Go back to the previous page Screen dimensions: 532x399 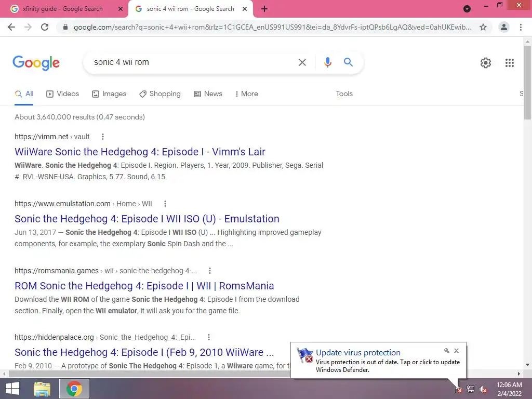click(11, 27)
